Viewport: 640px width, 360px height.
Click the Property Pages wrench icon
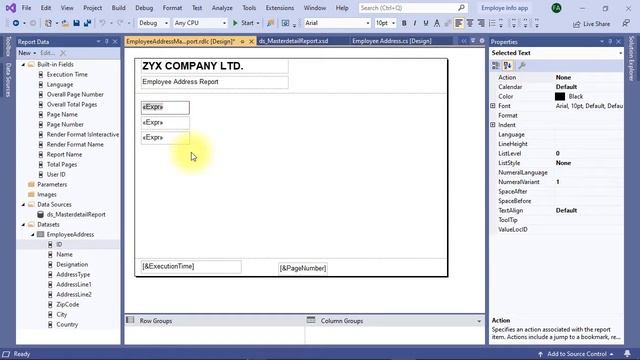click(522, 65)
